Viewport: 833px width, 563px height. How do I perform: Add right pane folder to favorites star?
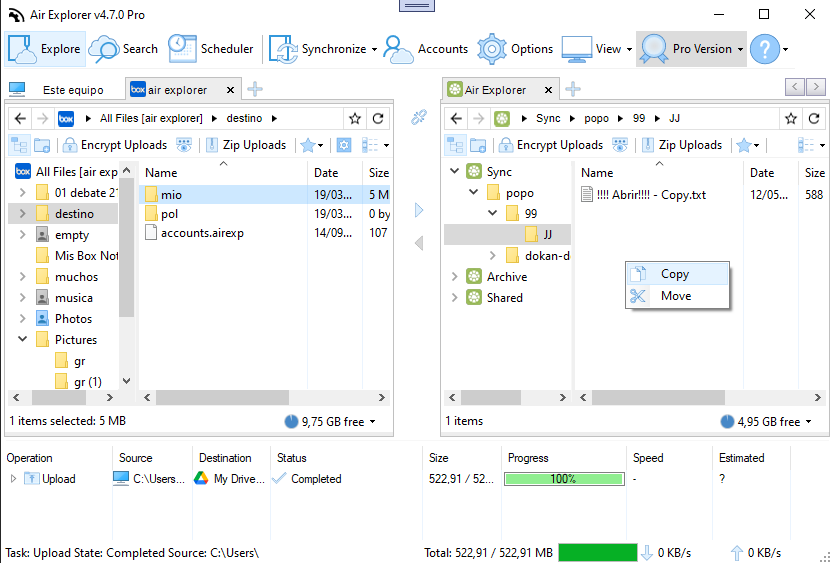pyautogui.click(x=791, y=118)
